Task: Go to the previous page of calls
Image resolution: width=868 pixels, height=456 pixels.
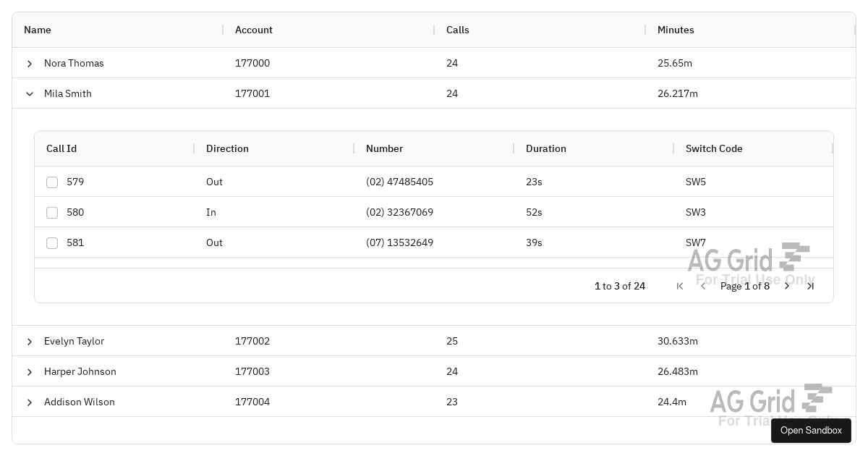Action: 703,286
